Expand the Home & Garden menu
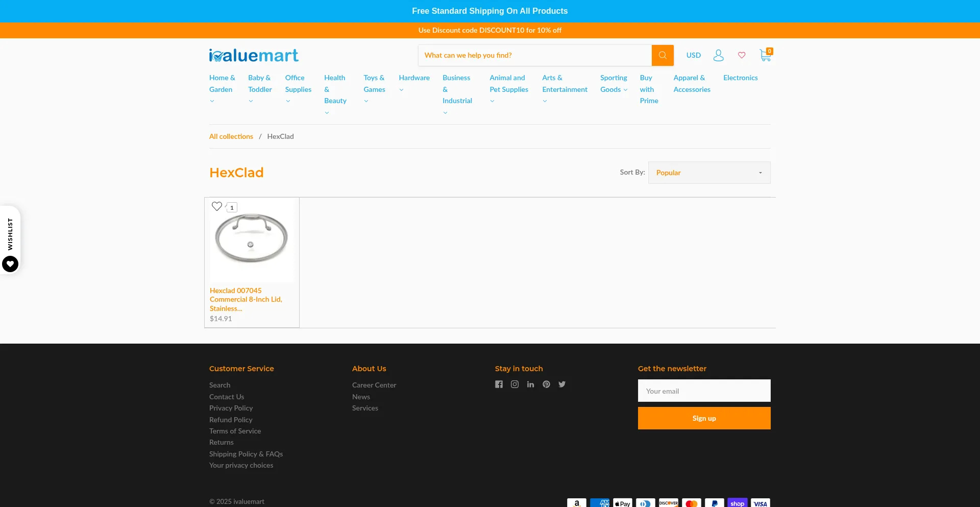The width and height of the screenshot is (980, 507). [222, 84]
